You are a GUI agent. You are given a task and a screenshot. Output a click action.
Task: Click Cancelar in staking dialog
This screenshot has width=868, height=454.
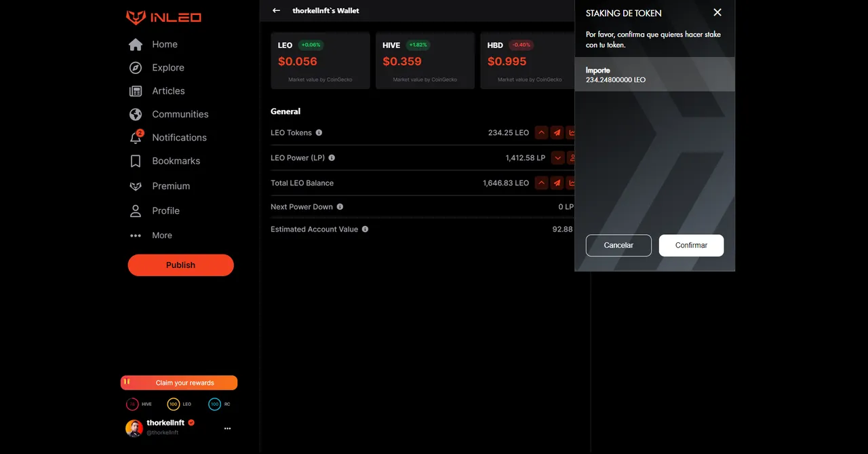(x=618, y=246)
